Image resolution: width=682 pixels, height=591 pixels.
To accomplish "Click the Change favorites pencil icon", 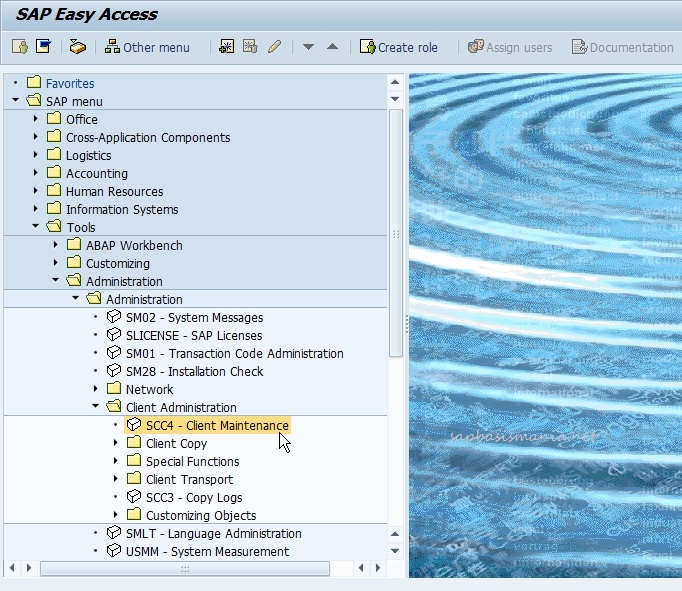I will [x=274, y=47].
